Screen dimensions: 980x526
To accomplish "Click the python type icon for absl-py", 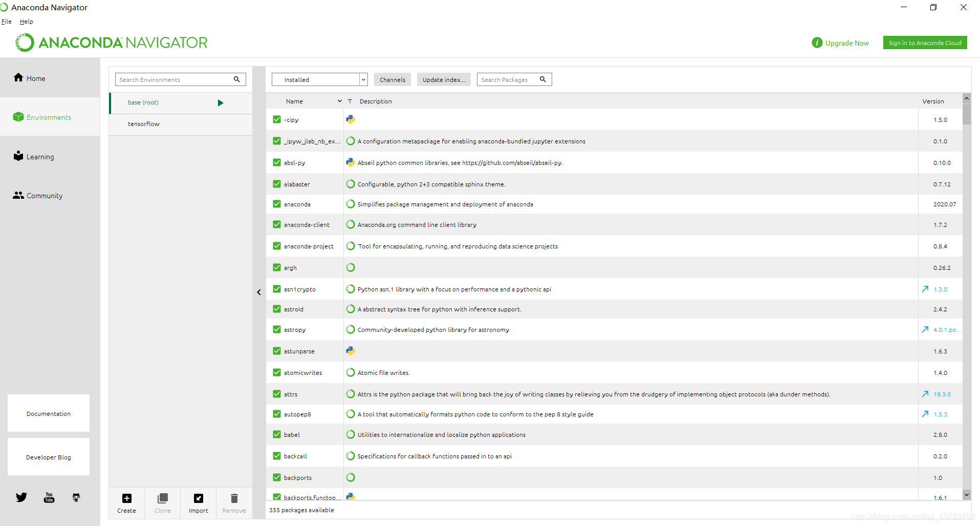I will tap(351, 162).
